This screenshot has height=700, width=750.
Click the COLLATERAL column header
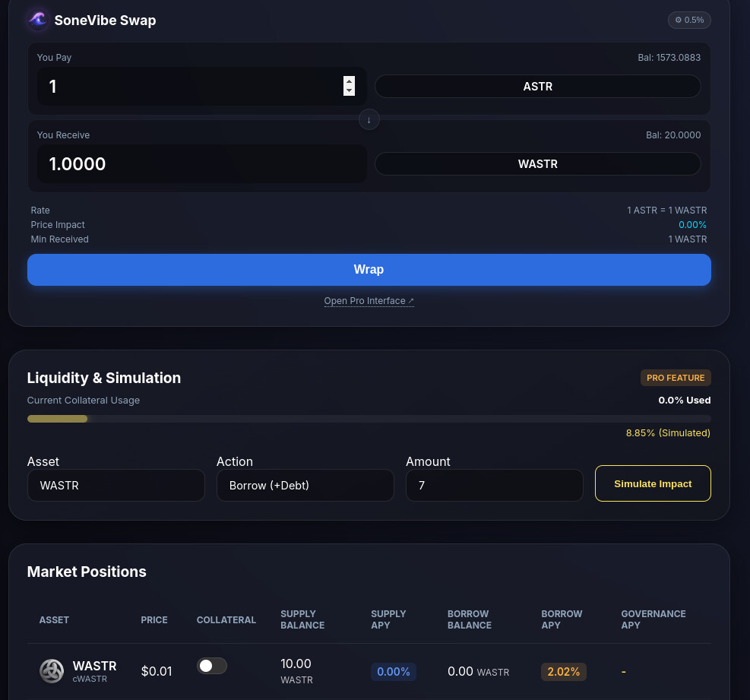tap(226, 619)
